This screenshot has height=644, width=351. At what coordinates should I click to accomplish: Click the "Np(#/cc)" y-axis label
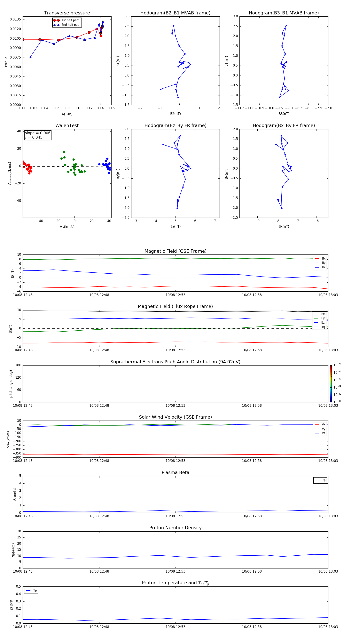[13, 550]
